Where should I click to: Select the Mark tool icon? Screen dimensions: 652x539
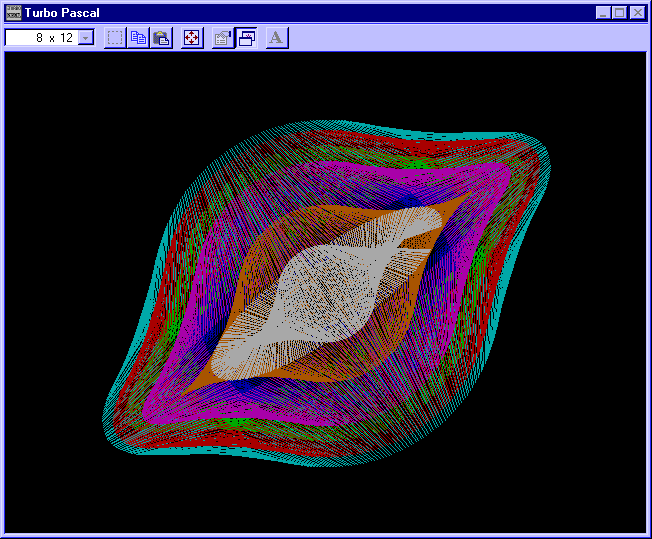tap(115, 38)
